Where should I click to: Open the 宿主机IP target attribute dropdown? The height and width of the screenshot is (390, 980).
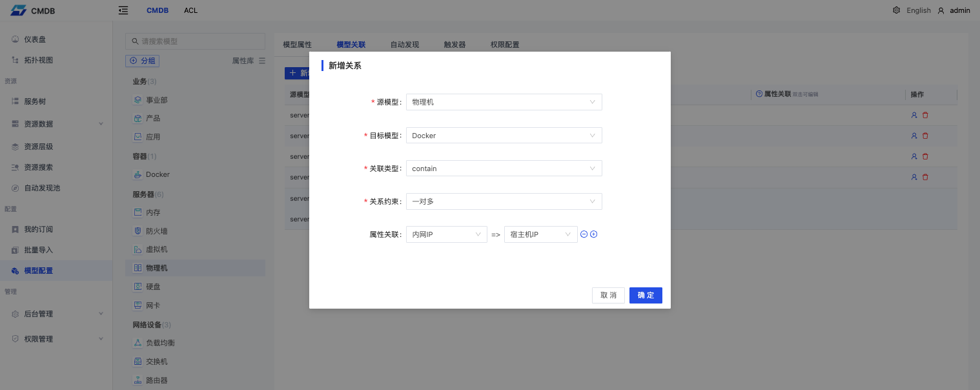(x=540, y=234)
